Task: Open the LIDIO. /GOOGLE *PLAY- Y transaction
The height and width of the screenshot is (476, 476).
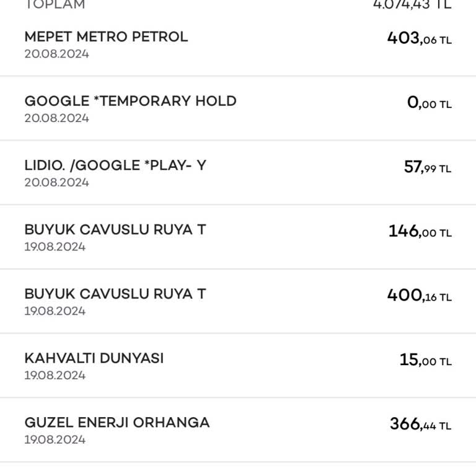Action: click(x=238, y=173)
